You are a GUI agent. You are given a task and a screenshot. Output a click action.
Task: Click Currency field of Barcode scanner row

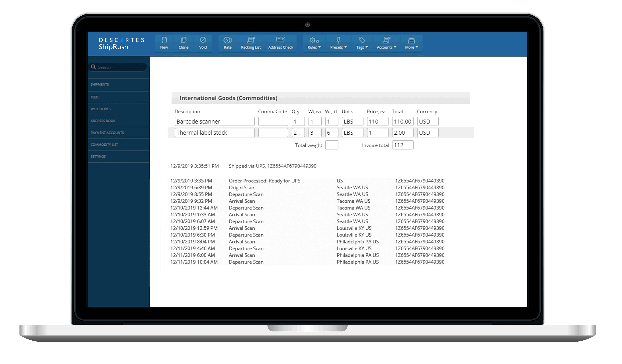(x=428, y=121)
